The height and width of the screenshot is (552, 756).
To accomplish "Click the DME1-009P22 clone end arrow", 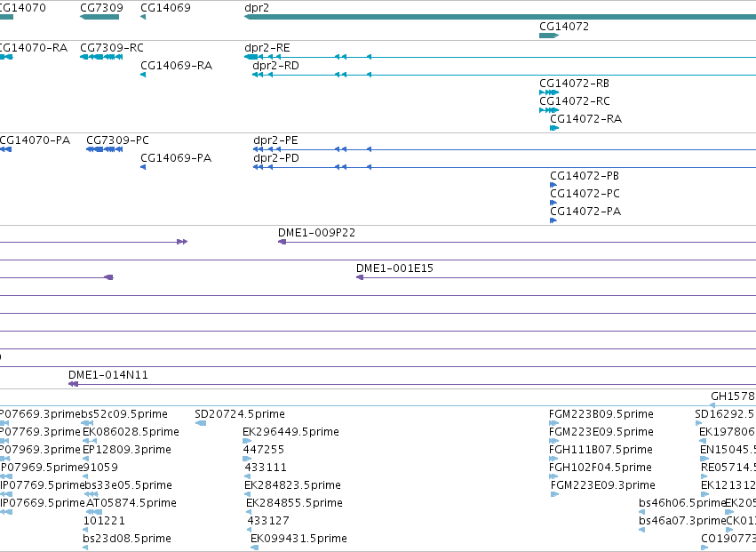I will 282,242.
